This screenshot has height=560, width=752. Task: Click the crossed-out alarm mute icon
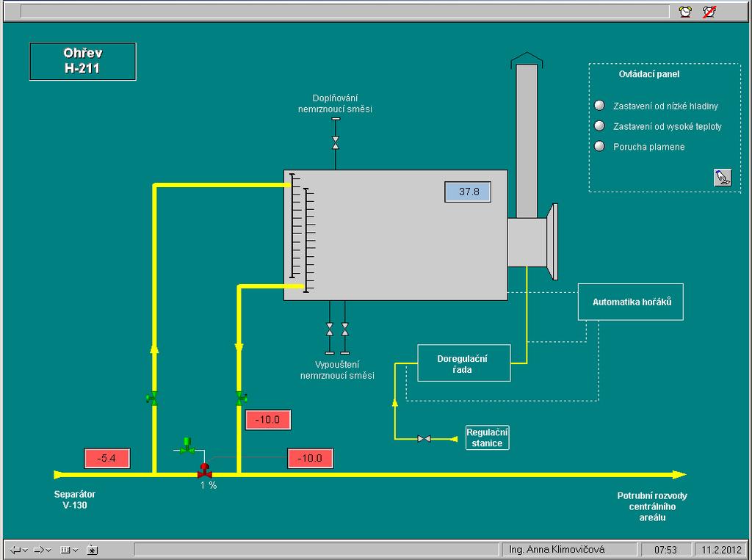coord(709,12)
